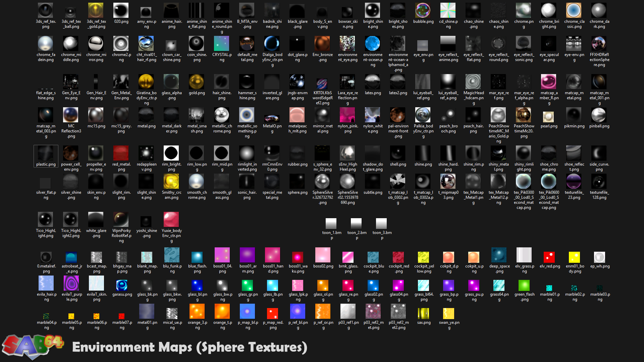Image resolution: width=644 pixels, height=362 pixels.
Task: Select the bubble.png texture
Action: click(x=423, y=10)
